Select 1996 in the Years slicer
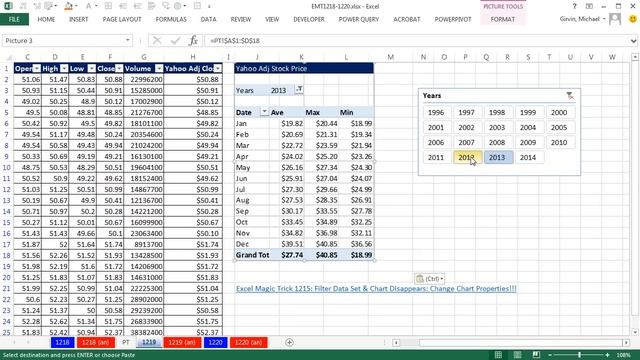The image size is (640, 360). pos(436,112)
